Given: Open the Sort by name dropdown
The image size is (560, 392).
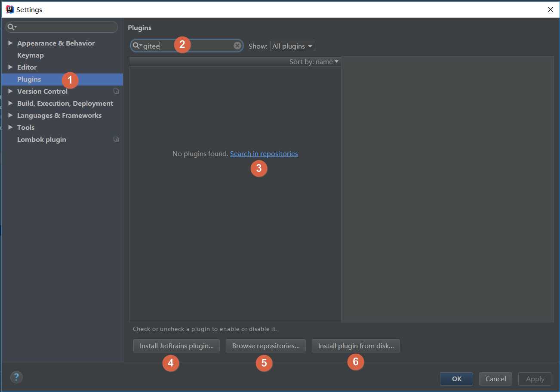Looking at the screenshot, I should tap(314, 61).
